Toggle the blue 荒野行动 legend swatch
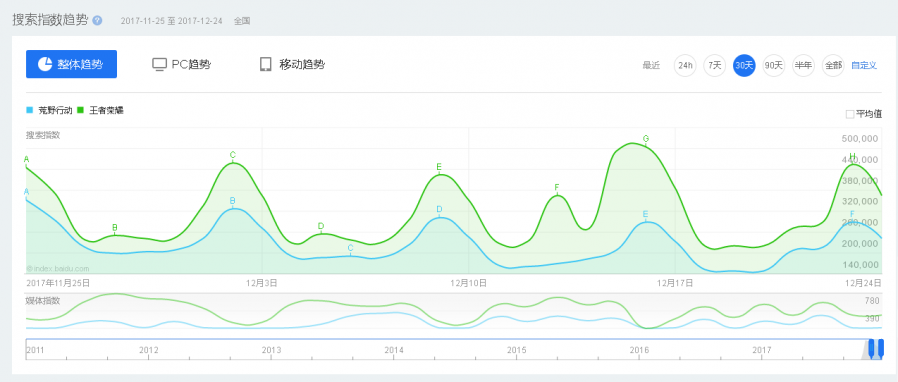 coord(30,110)
